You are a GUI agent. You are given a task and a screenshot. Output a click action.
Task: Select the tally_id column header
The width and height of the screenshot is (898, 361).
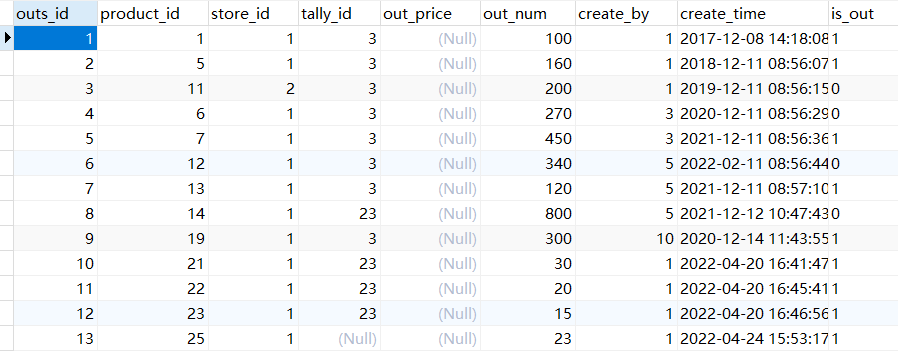[x=340, y=14]
